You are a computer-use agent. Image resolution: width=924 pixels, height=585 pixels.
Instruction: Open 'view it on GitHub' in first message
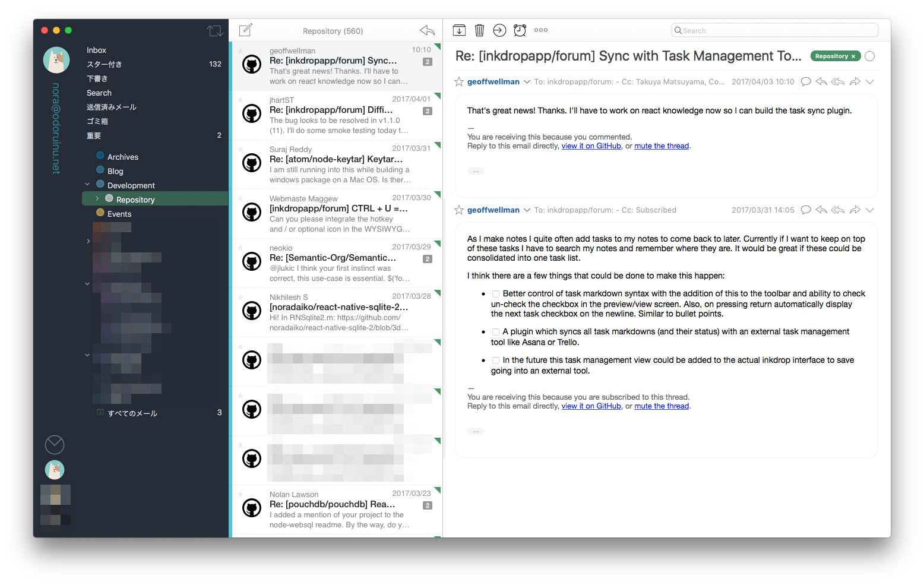click(591, 146)
